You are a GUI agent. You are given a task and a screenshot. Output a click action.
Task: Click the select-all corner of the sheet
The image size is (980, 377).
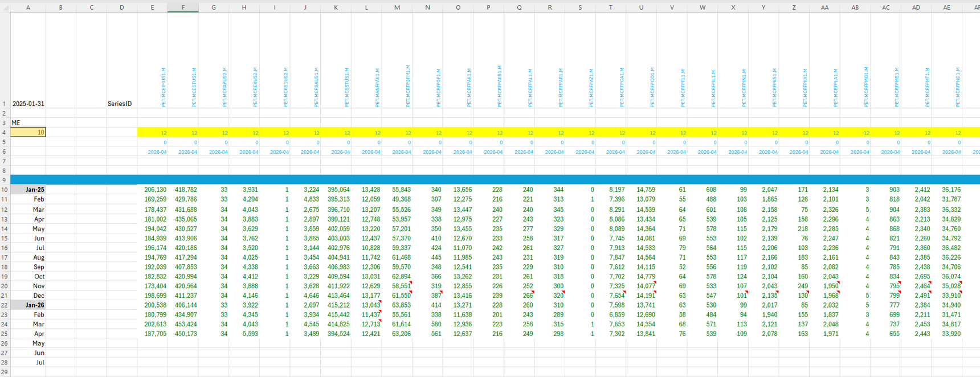(5, 7)
